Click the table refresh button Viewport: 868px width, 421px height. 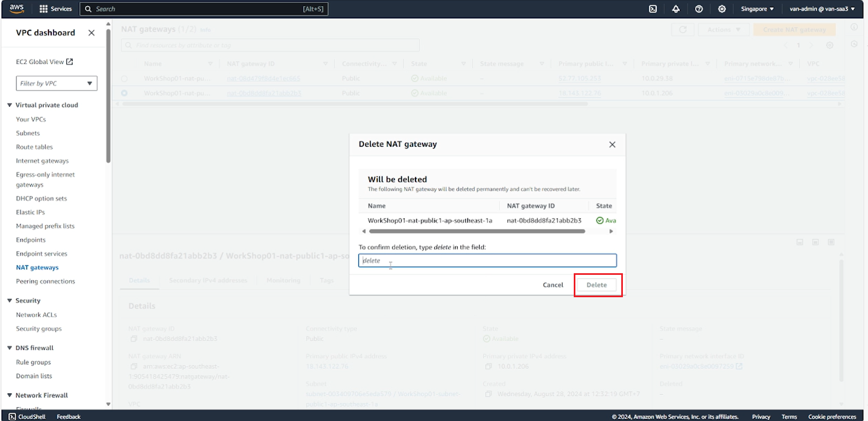coord(682,29)
